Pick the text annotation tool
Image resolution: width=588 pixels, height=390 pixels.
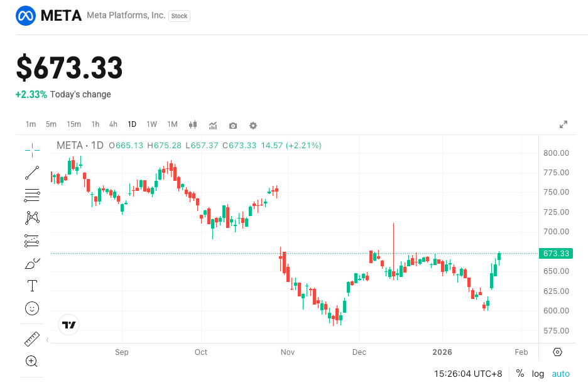(x=31, y=286)
